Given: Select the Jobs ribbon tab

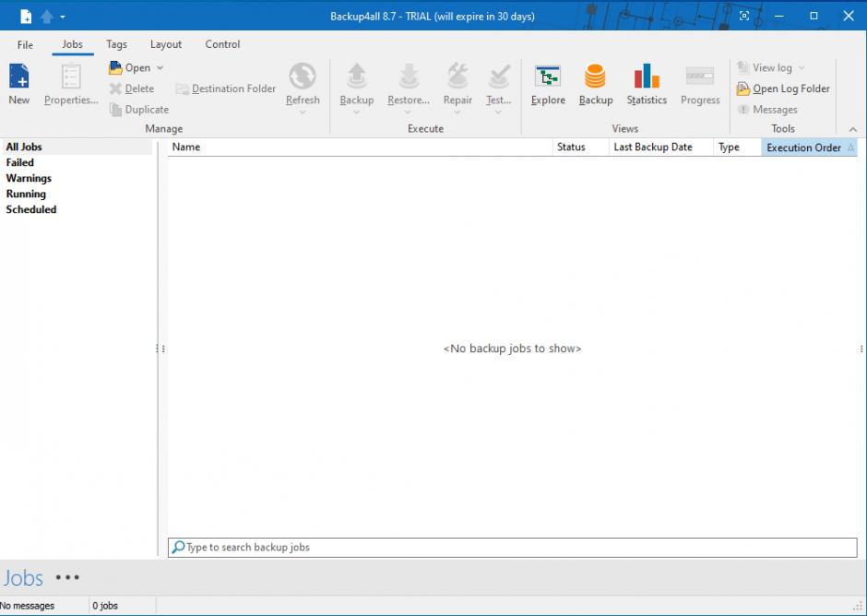Looking at the screenshot, I should [73, 44].
